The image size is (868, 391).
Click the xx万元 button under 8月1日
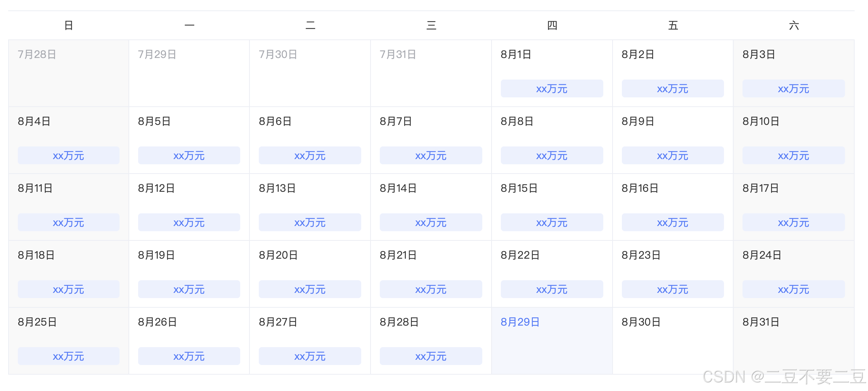tap(552, 88)
